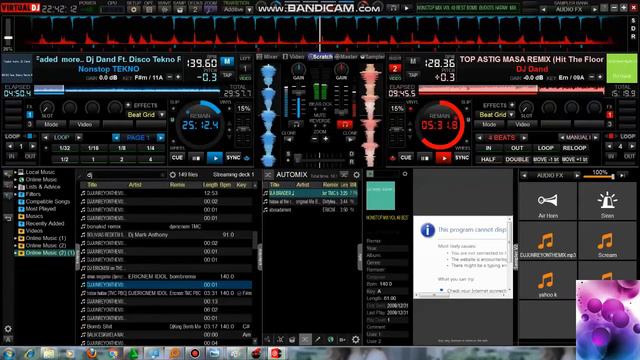Tap tempo with left deck TAP button
The height and width of the screenshot is (360, 640).
[227, 75]
